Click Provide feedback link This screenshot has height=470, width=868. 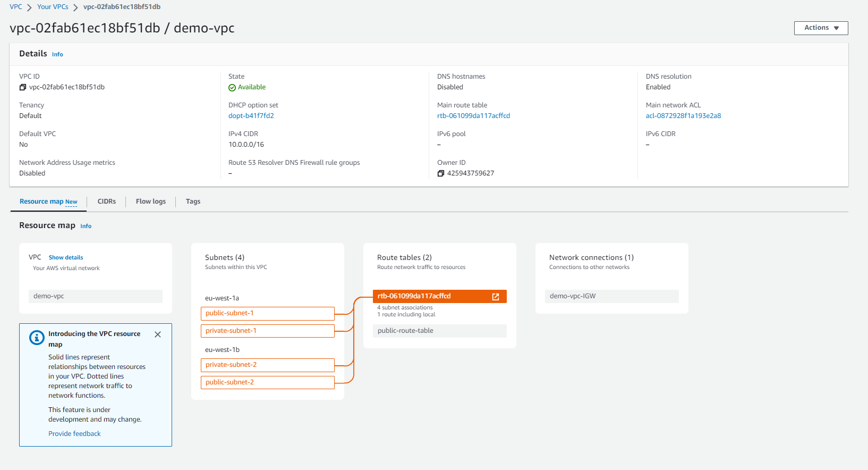74,434
